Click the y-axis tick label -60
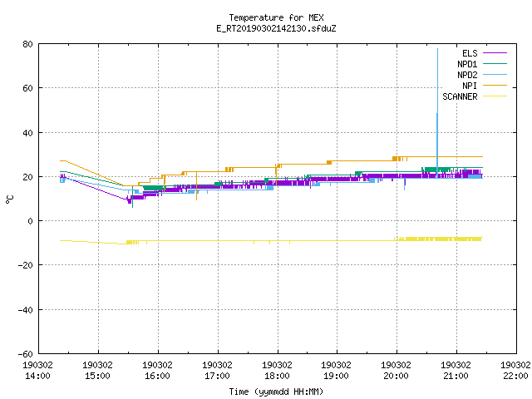 tap(26, 354)
